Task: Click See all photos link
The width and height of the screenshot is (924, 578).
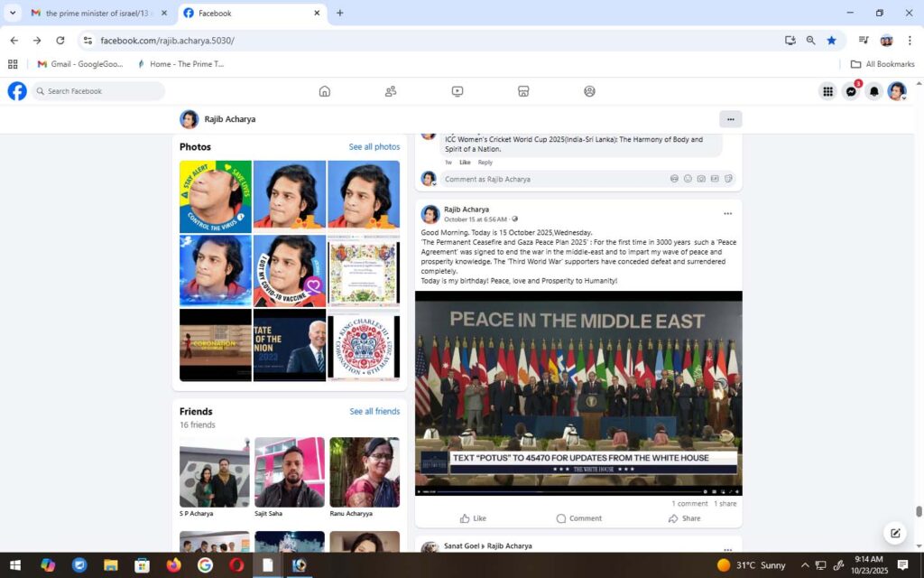Action: click(374, 147)
